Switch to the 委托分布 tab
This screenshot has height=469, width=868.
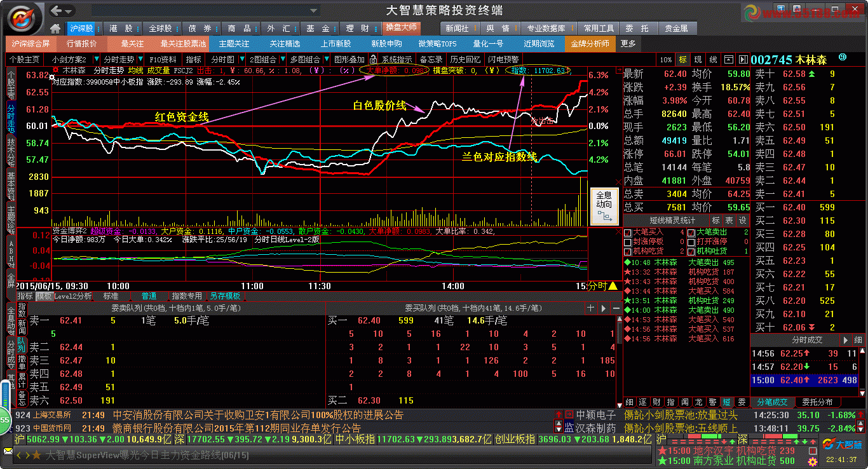(817, 402)
